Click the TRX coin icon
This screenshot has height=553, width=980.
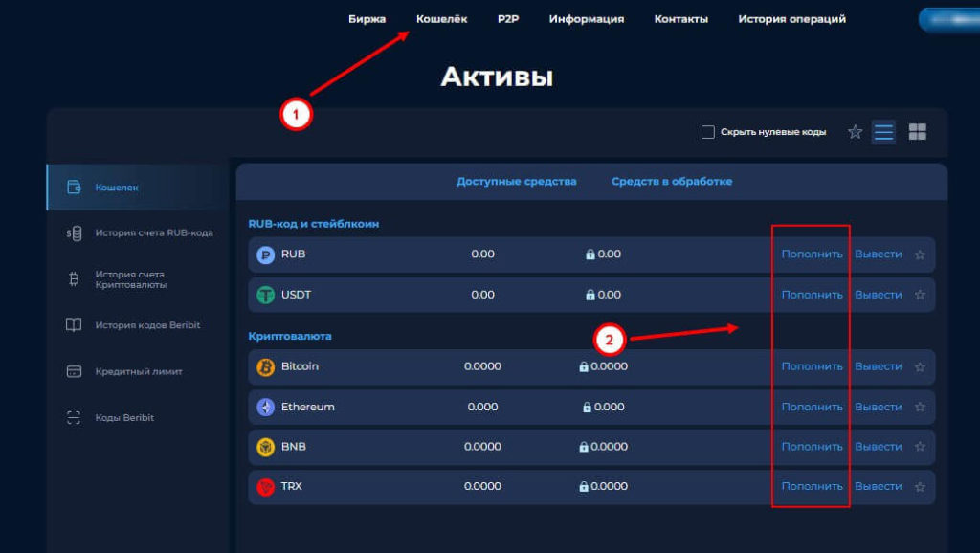tap(265, 487)
